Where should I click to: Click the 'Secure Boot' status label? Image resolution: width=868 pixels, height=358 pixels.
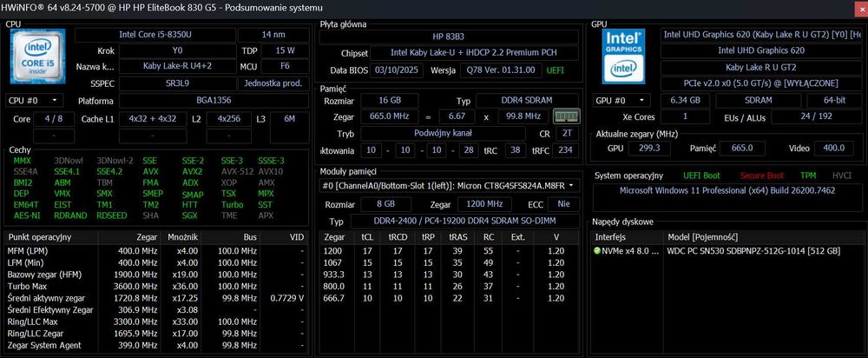coord(762,176)
